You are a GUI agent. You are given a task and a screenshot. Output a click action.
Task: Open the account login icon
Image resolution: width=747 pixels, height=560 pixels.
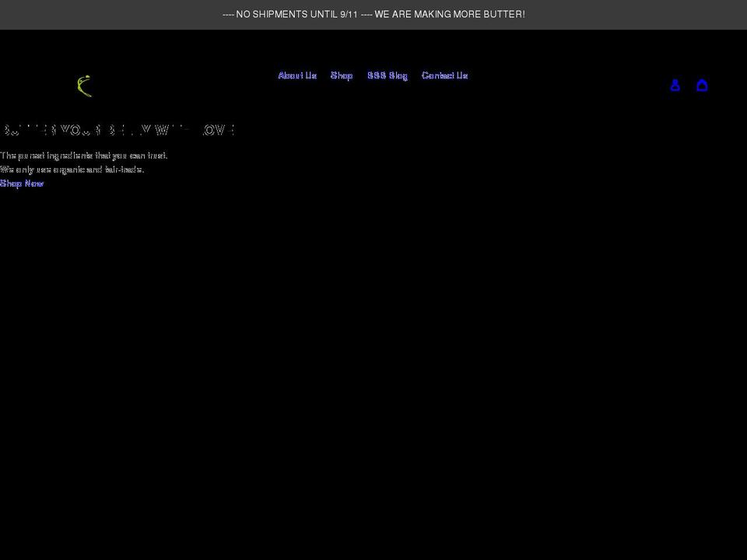pyautogui.click(x=675, y=86)
